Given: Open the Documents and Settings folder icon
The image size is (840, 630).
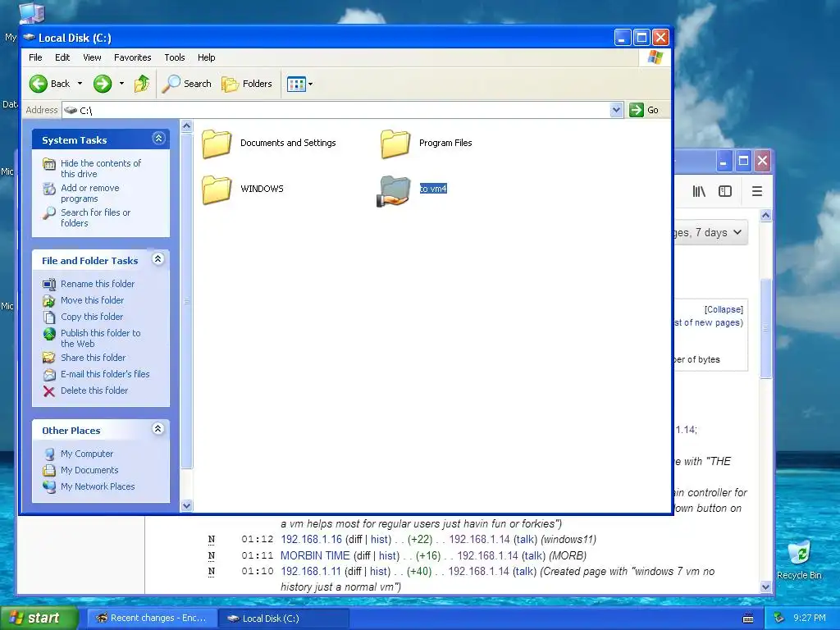Looking at the screenshot, I should click(217, 144).
